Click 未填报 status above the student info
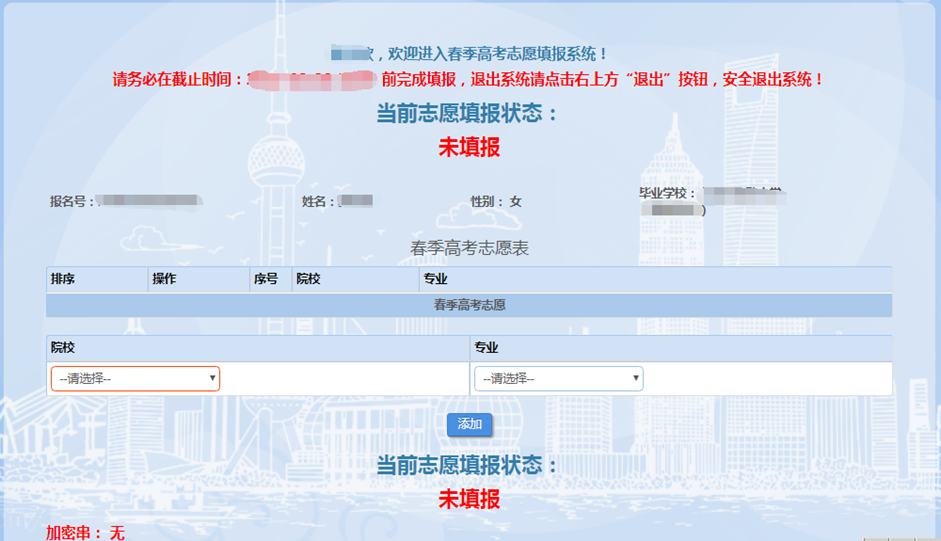Viewport: 941px width, 541px height. (x=469, y=147)
